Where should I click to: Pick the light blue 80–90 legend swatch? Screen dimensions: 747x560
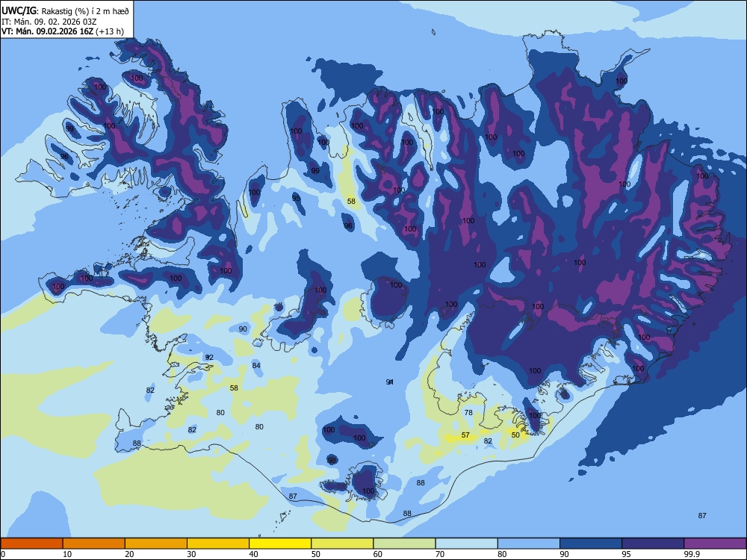[529, 544]
